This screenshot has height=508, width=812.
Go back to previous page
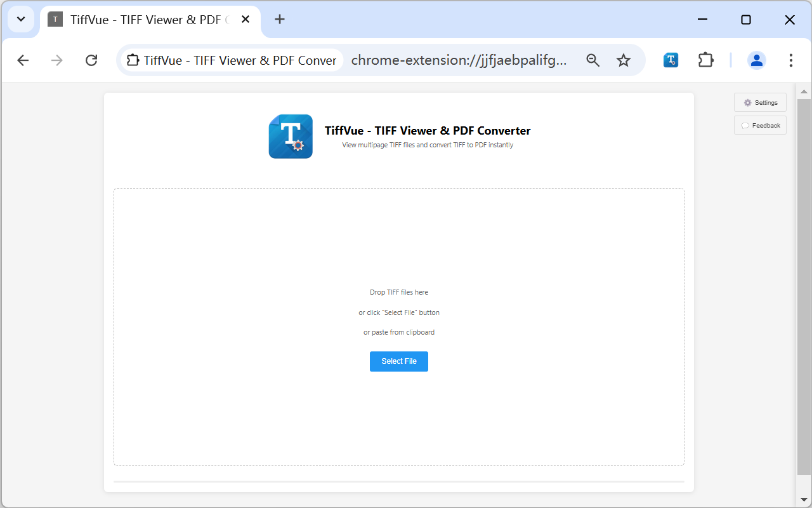point(23,60)
